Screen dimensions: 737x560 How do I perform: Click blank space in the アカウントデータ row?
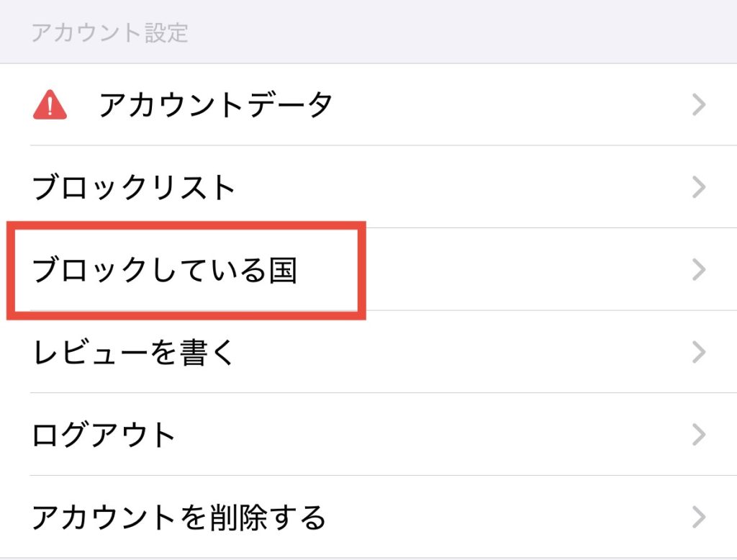click(504, 106)
